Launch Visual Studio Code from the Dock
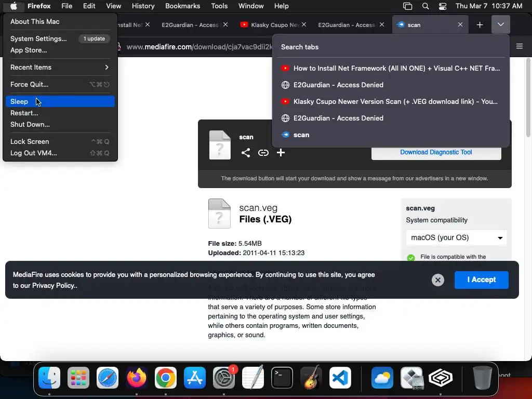This screenshot has height=399, width=532. [340, 377]
